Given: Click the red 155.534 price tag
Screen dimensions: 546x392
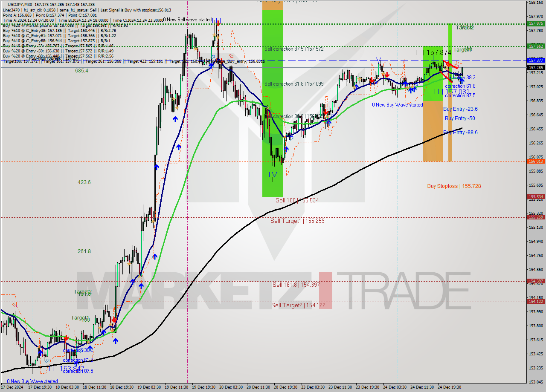Looking at the screenshot, I should (x=536, y=197).
